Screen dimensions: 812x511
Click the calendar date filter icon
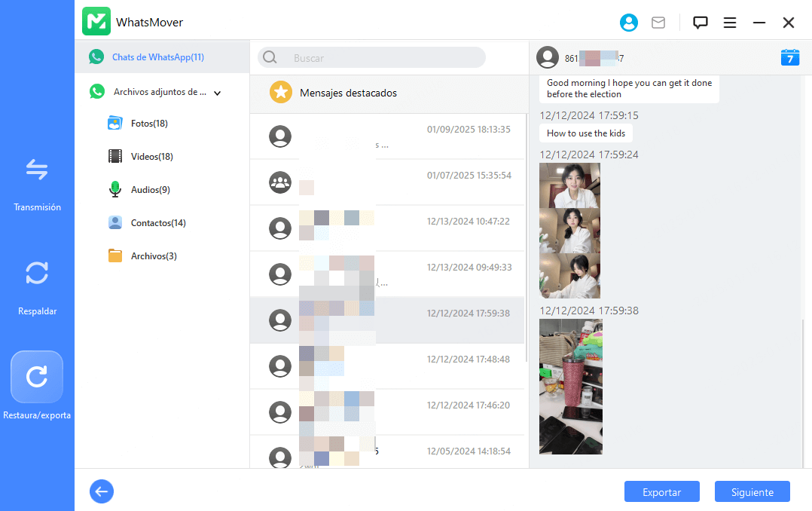(x=790, y=57)
